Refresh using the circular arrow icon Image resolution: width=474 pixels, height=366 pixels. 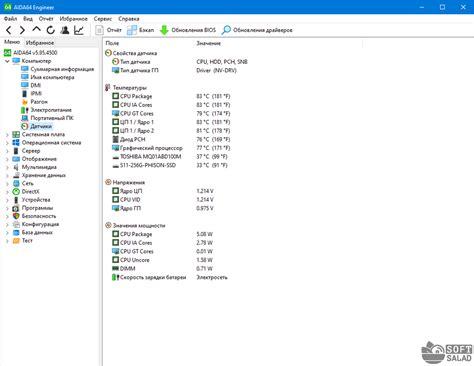click(x=51, y=30)
